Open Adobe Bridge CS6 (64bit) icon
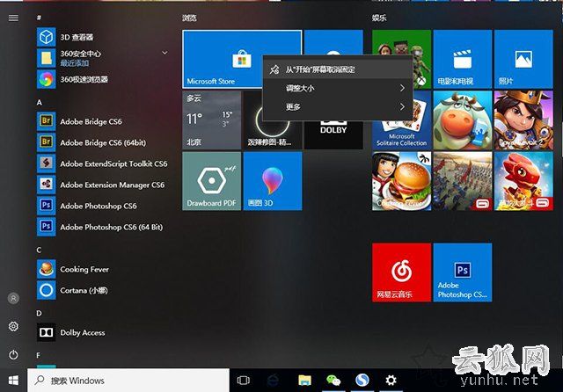563x392 pixels. 47,142
